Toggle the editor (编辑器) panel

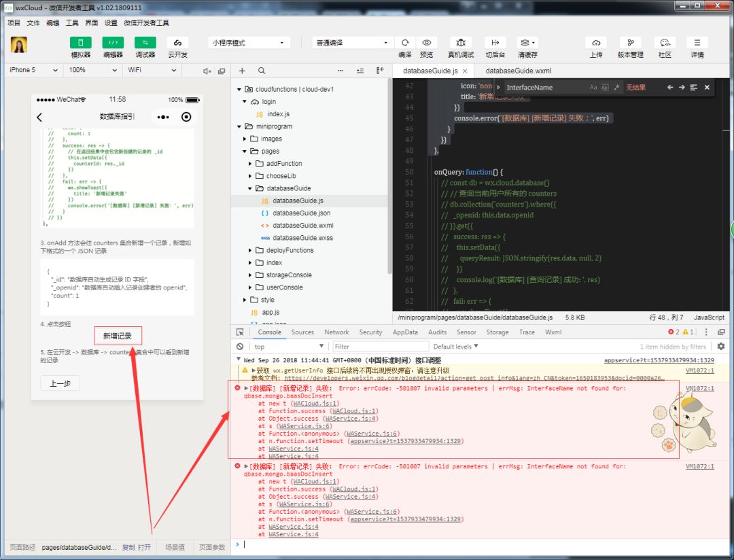[113, 43]
